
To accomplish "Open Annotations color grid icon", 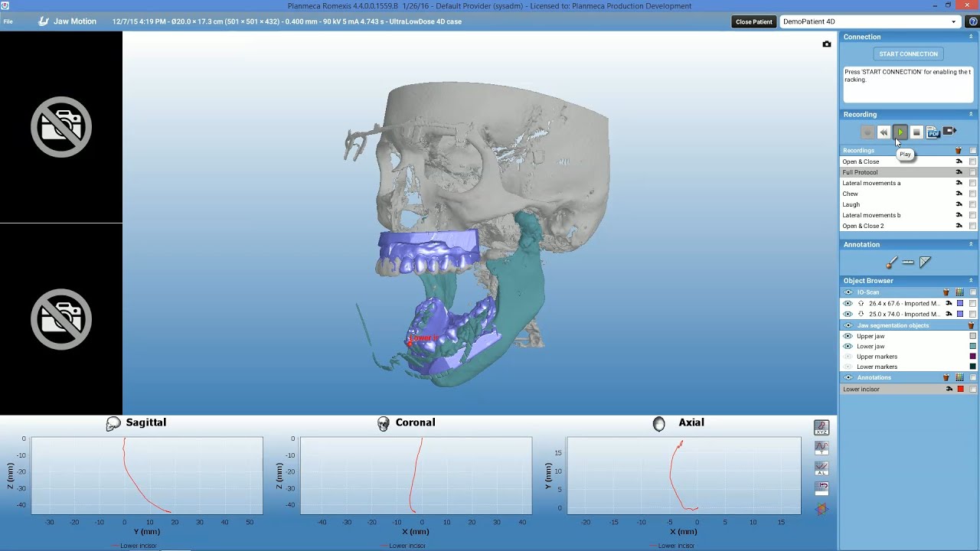I will click(960, 377).
